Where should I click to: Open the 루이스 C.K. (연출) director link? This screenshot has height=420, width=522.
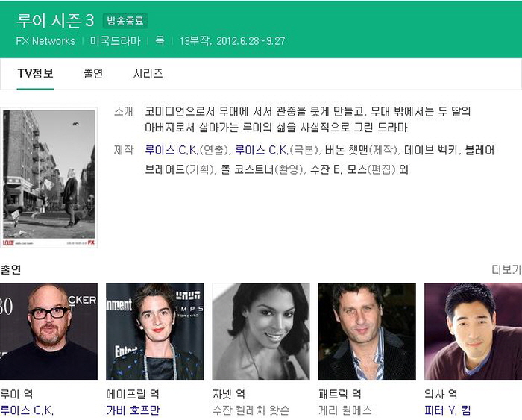172,150
